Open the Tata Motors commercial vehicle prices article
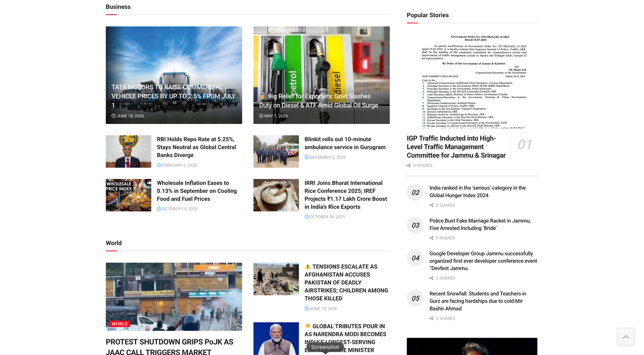Viewport: 644px width, 355px height. [x=174, y=96]
